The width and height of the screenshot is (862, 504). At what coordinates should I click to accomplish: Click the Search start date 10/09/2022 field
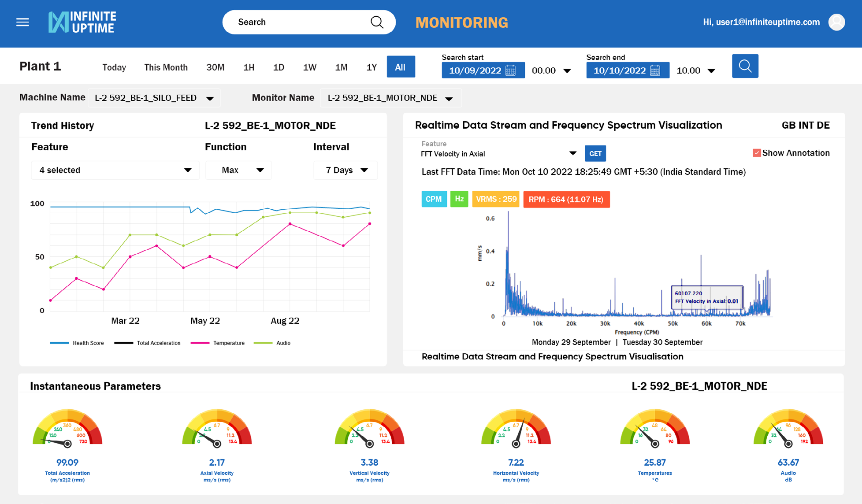(x=483, y=70)
